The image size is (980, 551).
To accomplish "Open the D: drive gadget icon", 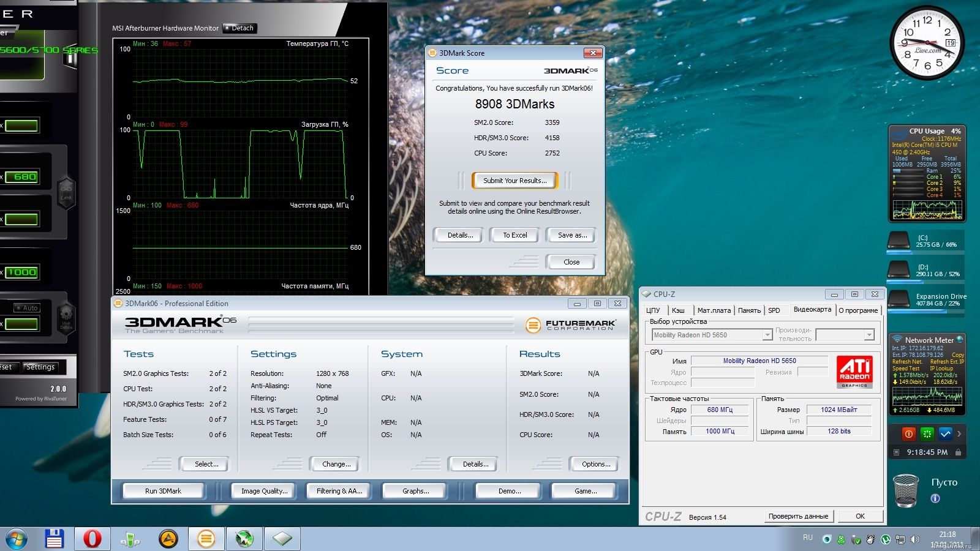I will [899, 271].
